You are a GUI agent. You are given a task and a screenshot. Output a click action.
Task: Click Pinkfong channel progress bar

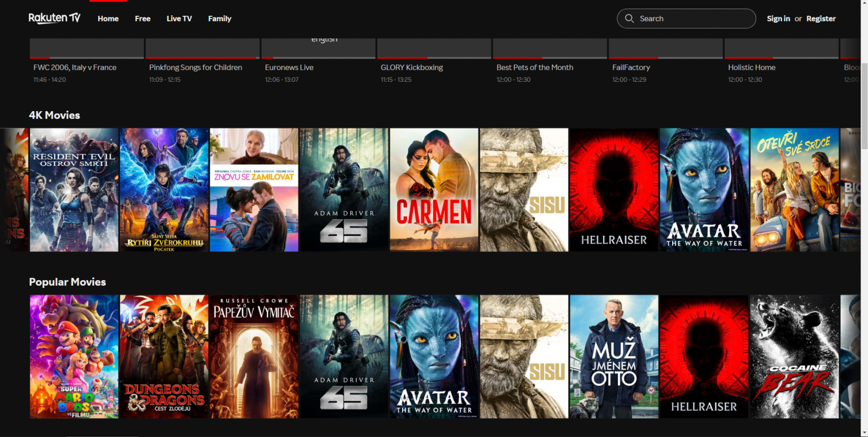(x=202, y=57)
